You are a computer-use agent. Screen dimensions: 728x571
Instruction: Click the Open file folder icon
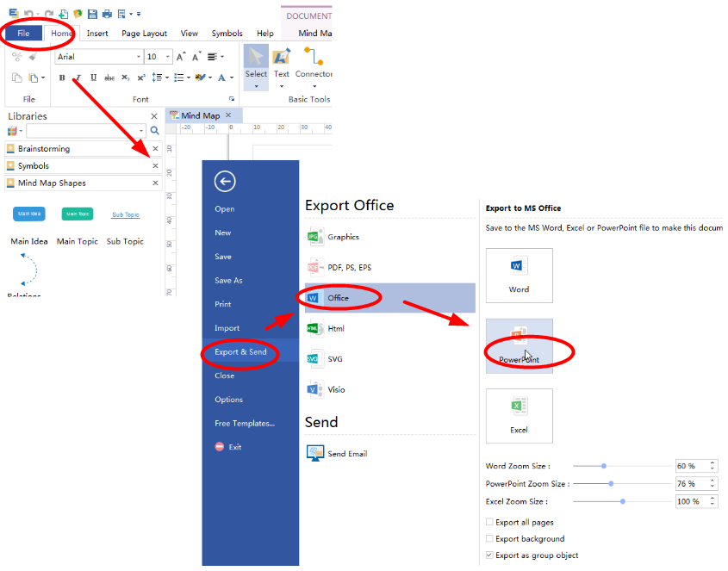click(x=78, y=14)
